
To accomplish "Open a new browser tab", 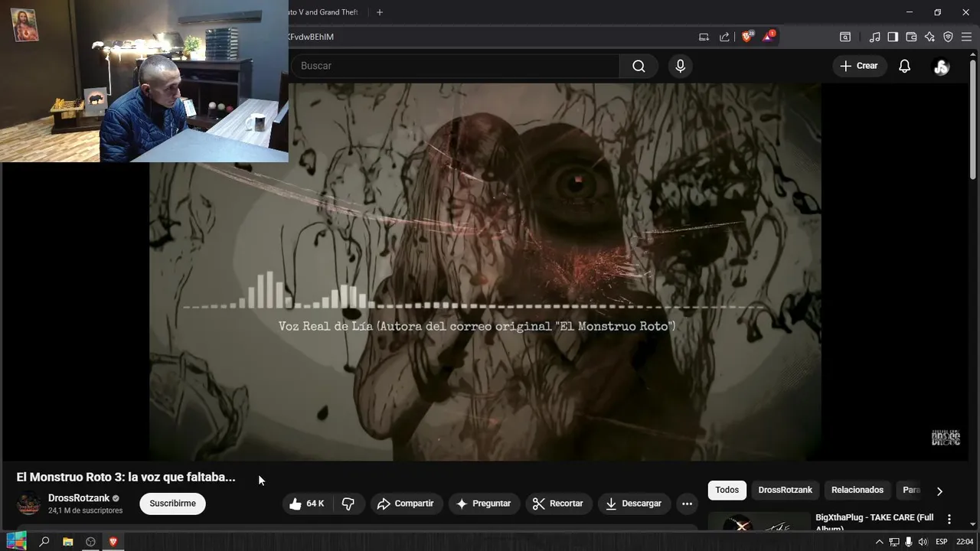I will (x=379, y=12).
